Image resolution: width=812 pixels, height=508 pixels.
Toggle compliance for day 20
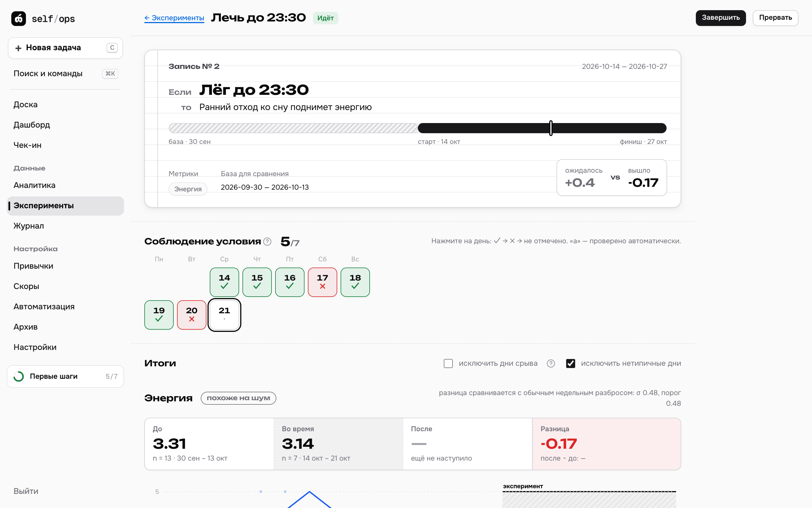(192, 315)
